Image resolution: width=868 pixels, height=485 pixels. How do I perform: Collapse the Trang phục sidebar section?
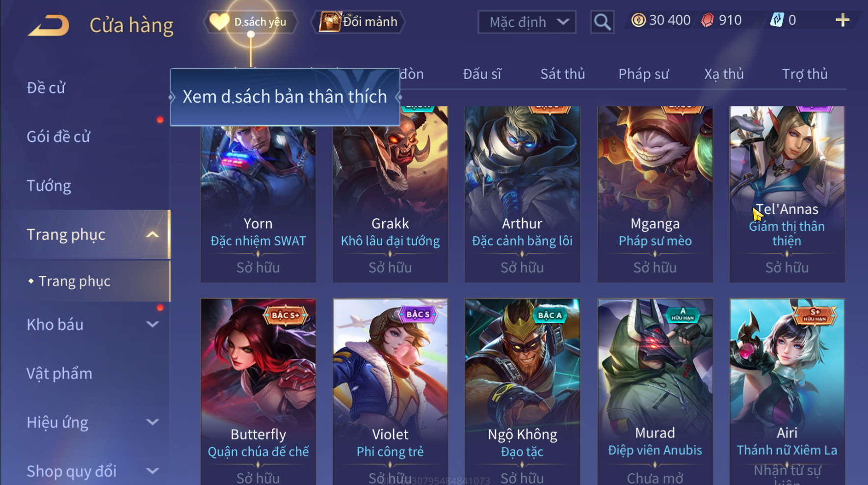[153, 235]
